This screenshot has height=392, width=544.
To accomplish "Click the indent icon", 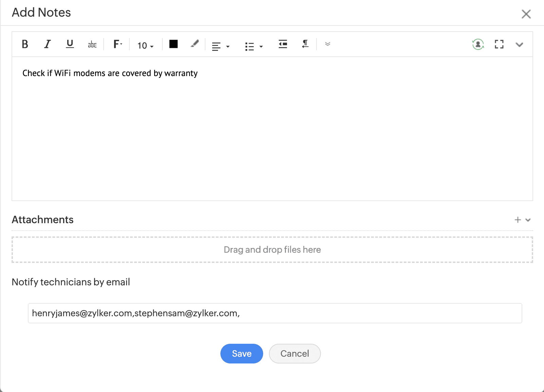I will point(283,44).
